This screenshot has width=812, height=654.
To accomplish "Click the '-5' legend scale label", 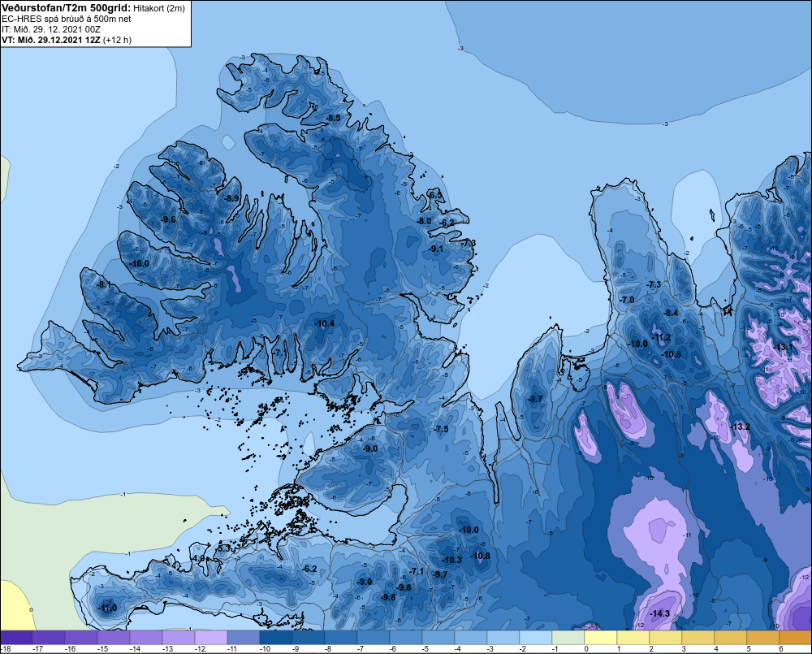I will [x=425, y=649].
